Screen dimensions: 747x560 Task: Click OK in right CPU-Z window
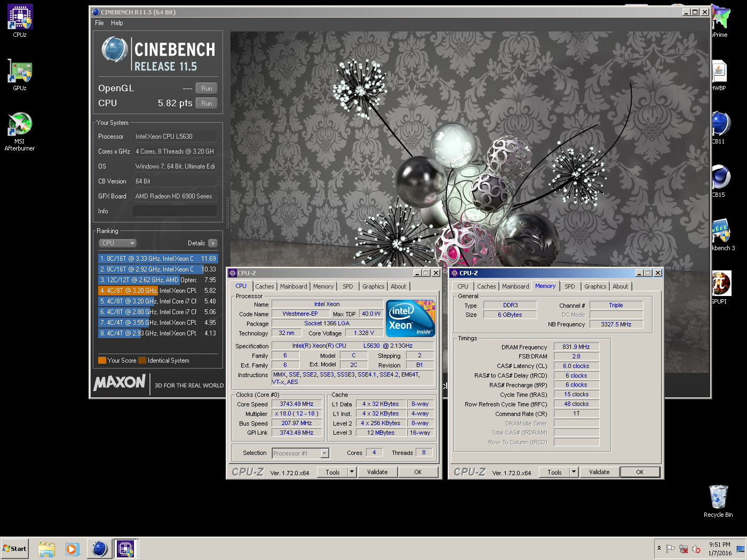640,472
